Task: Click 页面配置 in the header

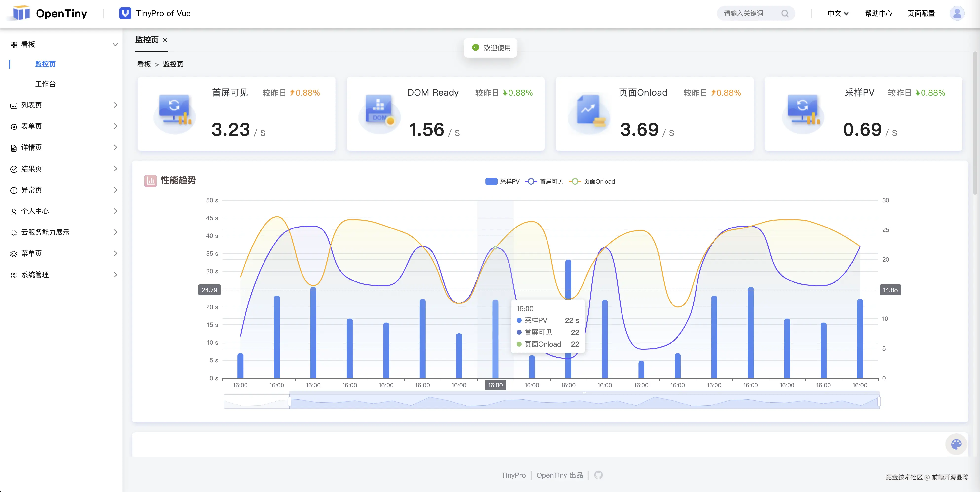Action: pos(921,14)
